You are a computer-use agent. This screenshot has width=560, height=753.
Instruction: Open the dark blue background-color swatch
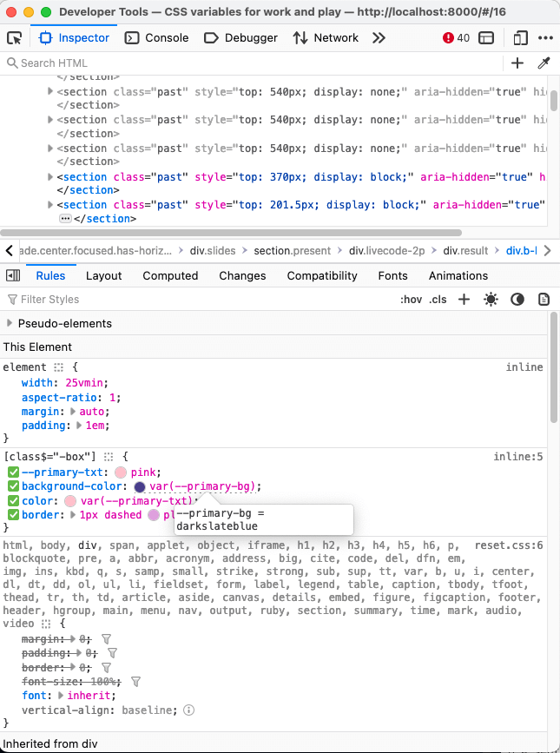tap(140, 487)
